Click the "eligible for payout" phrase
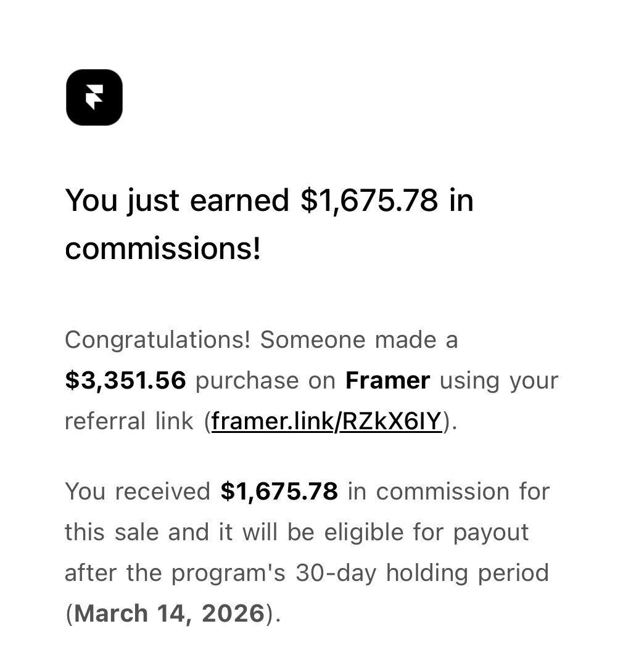The height and width of the screenshot is (671, 644). point(426,532)
